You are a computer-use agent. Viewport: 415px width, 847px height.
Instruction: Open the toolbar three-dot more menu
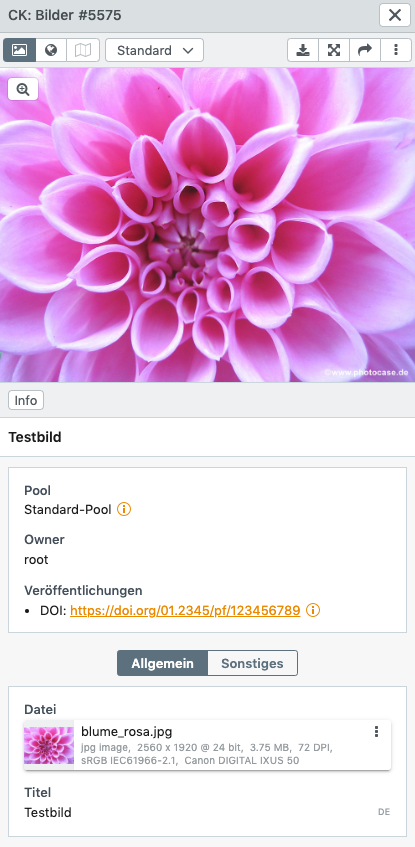pyautogui.click(x=396, y=50)
